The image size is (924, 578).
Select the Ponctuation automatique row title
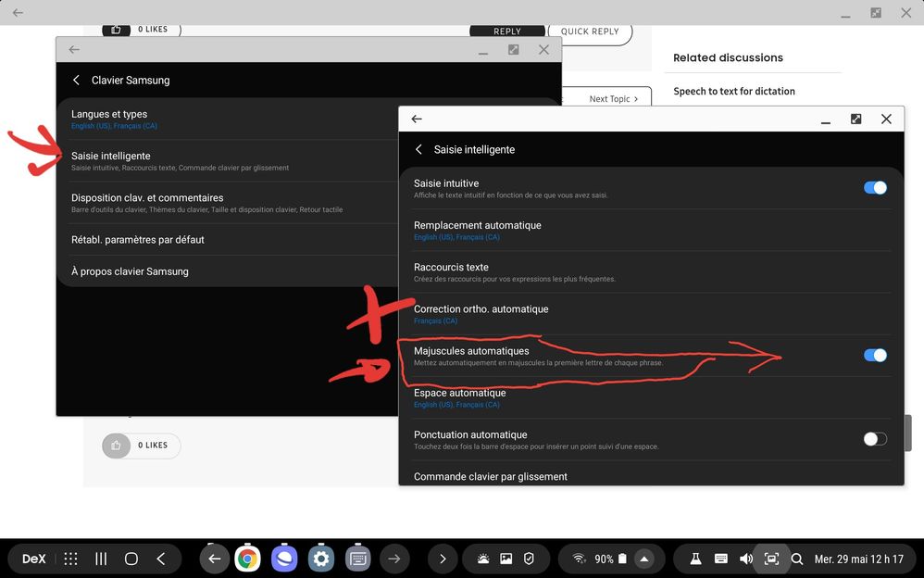tap(470, 434)
